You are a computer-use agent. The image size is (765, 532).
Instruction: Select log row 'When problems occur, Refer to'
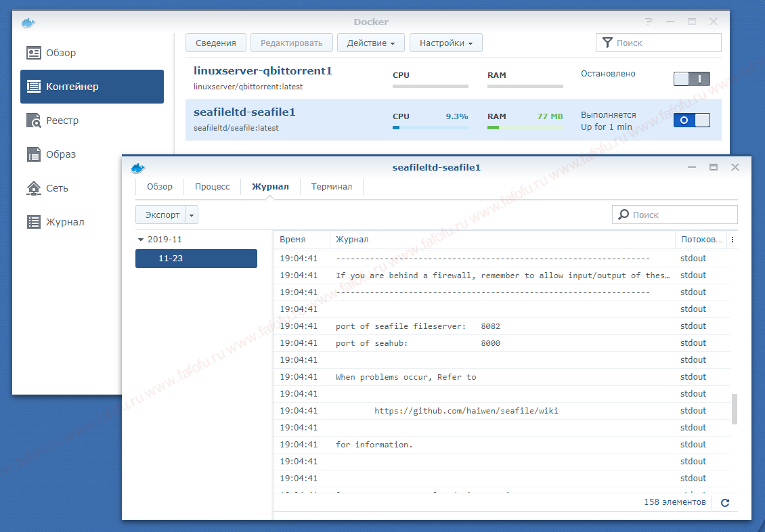pyautogui.click(x=502, y=377)
